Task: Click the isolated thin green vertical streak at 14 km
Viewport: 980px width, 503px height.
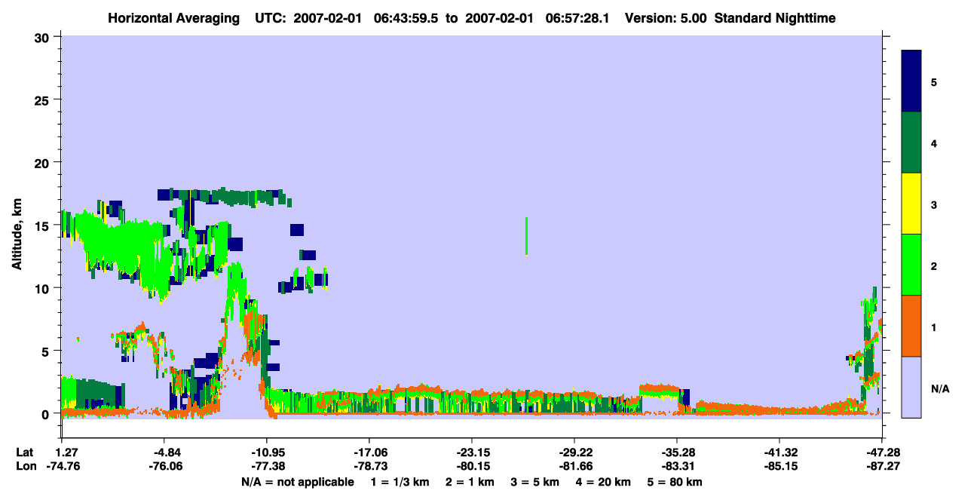Action: pos(526,236)
